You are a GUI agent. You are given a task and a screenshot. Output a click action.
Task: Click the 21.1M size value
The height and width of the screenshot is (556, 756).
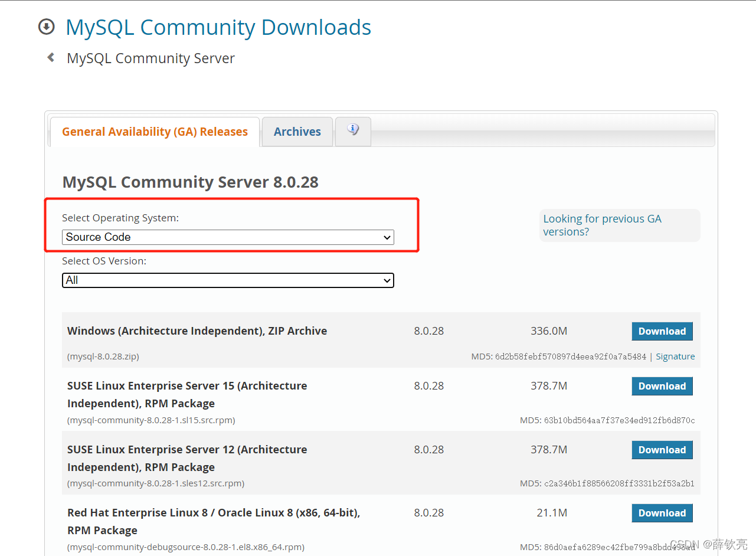point(552,513)
